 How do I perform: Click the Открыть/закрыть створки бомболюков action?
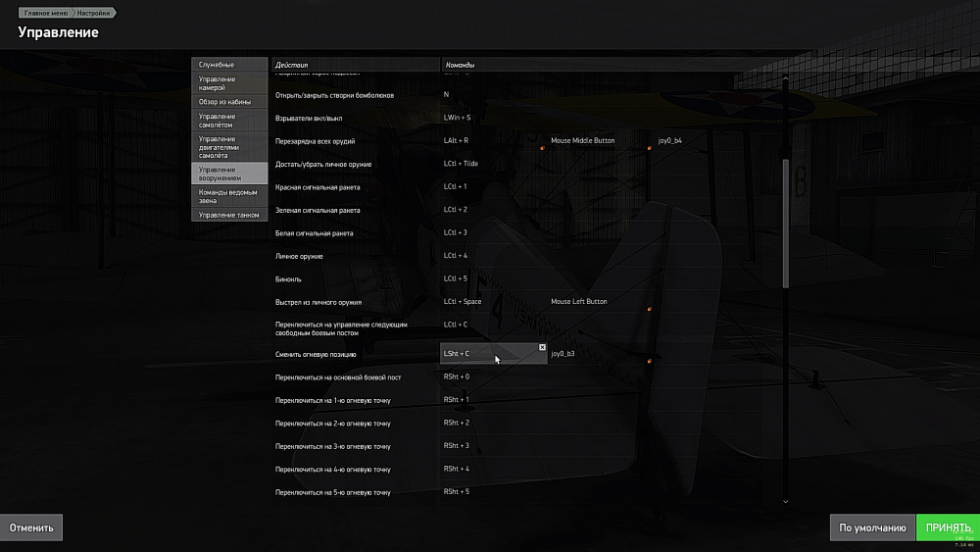[334, 95]
